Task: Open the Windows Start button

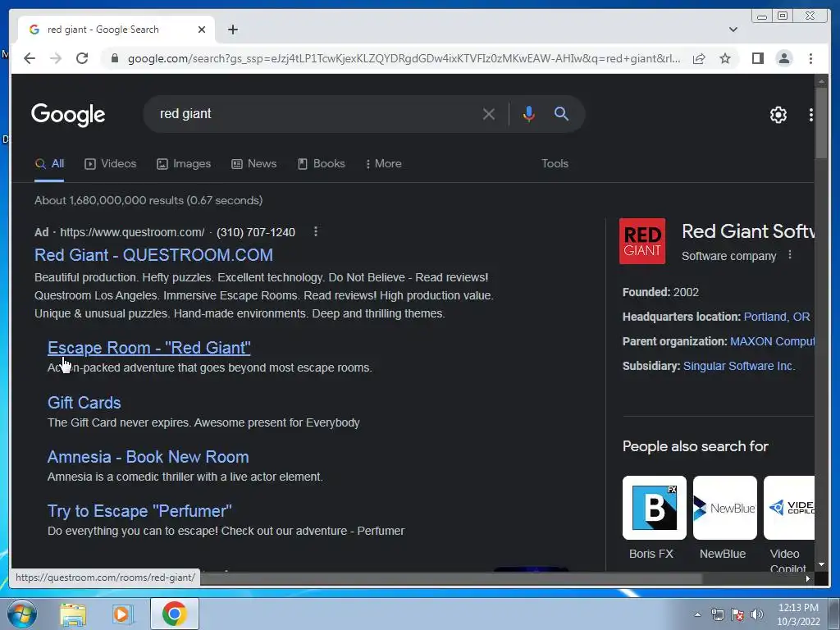Action: (x=22, y=614)
